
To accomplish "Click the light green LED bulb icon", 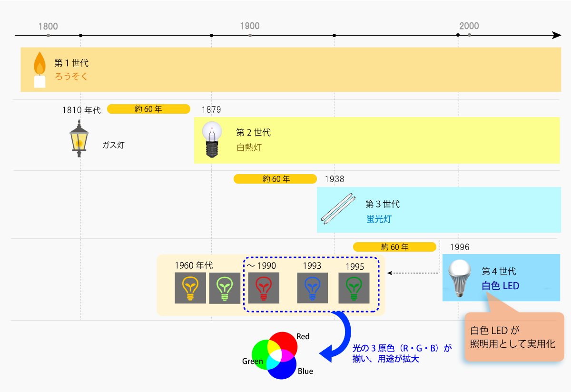I will [225, 288].
